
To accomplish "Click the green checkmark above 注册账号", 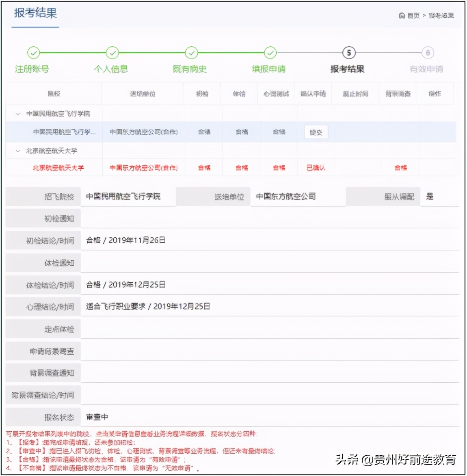I will click(34, 52).
